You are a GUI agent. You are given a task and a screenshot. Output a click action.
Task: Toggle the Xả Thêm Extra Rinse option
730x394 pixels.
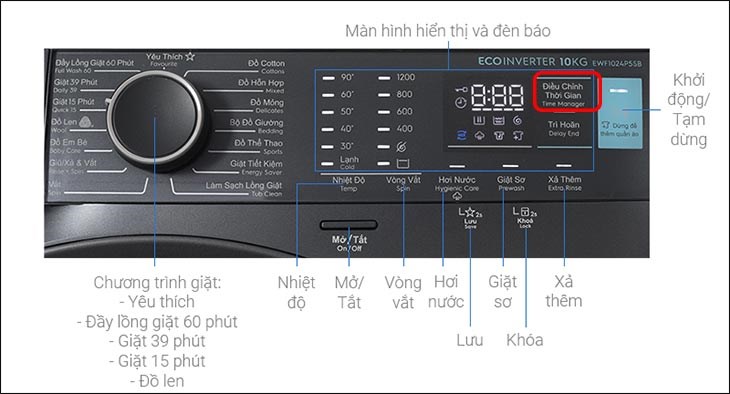pos(564,183)
